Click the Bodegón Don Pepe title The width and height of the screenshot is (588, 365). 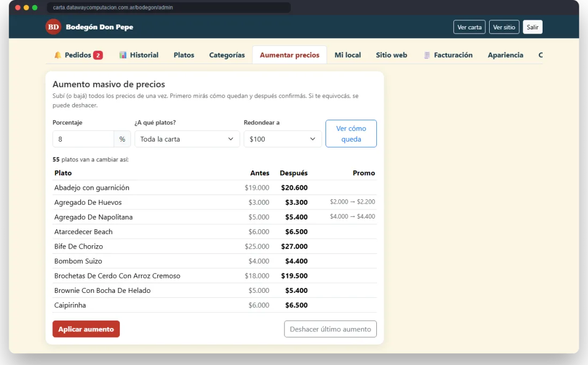coord(99,27)
